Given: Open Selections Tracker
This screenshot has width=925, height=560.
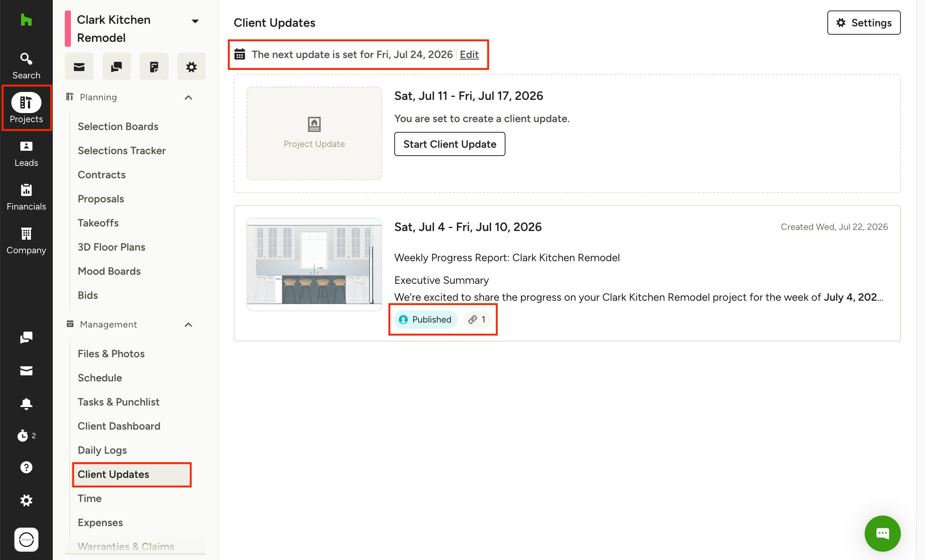Looking at the screenshot, I should pos(122,151).
